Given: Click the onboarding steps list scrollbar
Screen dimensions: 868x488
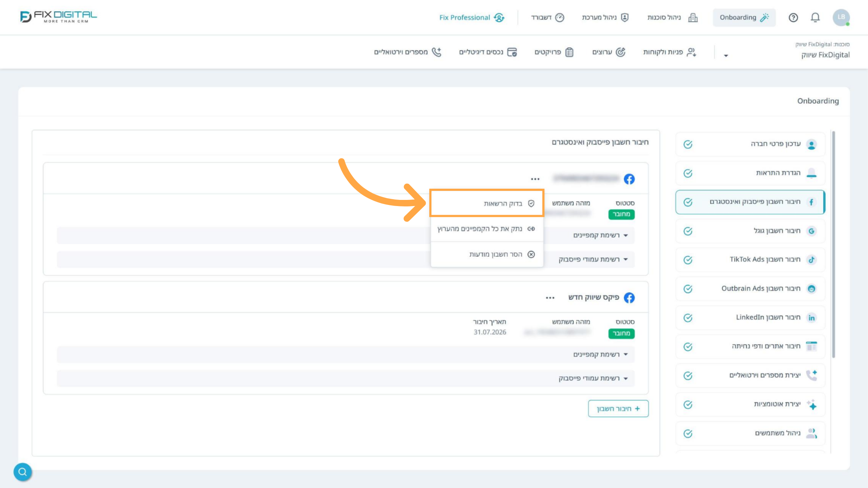Looking at the screenshot, I should 834,244.
